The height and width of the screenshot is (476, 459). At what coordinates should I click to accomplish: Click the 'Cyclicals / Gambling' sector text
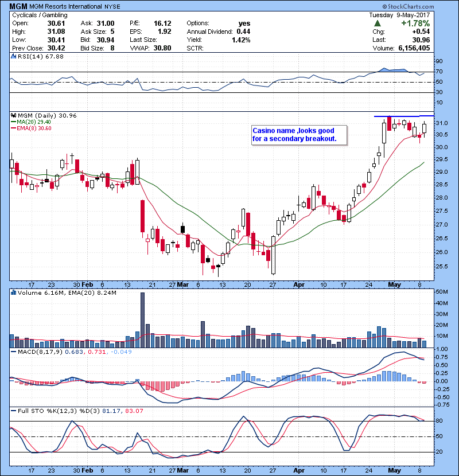click(x=40, y=15)
